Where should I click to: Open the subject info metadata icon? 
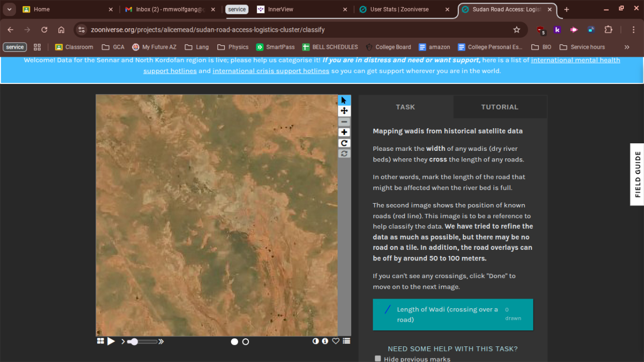pyautogui.click(x=325, y=341)
